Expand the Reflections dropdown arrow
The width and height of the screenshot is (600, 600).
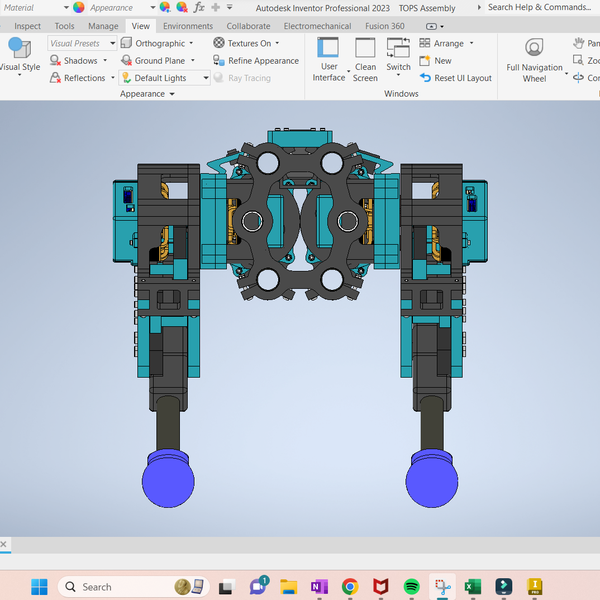(x=113, y=78)
